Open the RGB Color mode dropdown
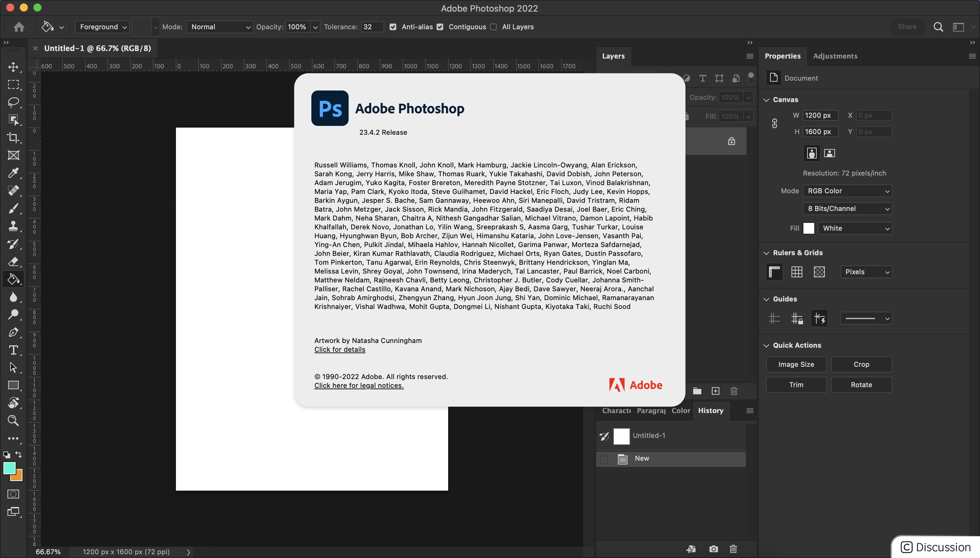This screenshot has height=558, width=980. [x=847, y=191]
